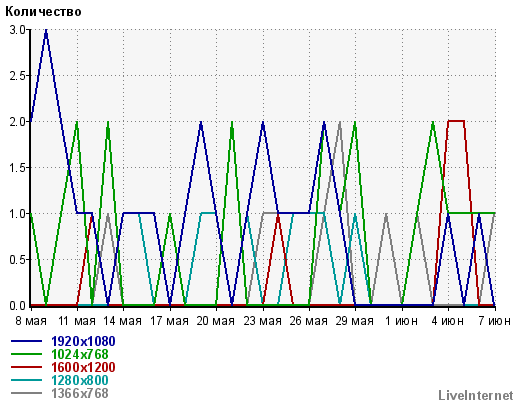Click the 1 июн axis label
The width and height of the screenshot is (520, 405).
pos(401,321)
